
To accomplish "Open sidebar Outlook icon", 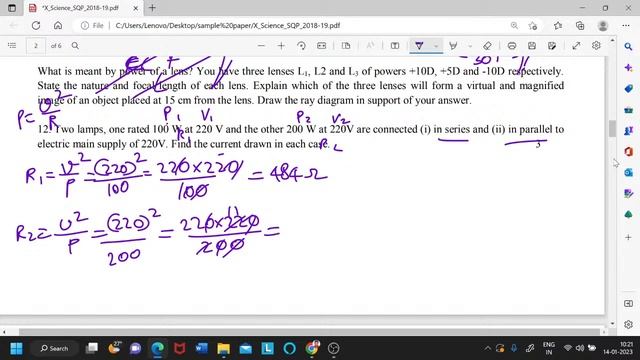I will pyautogui.click(x=628, y=173).
